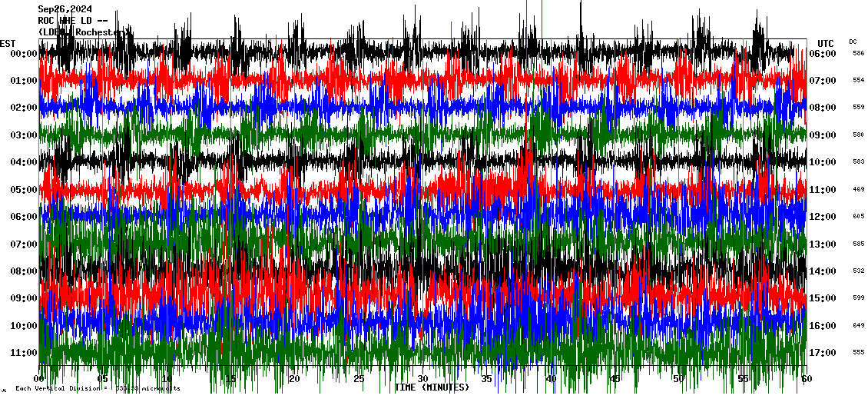
Task: Click the 20 minute tick label
Action: tap(294, 379)
